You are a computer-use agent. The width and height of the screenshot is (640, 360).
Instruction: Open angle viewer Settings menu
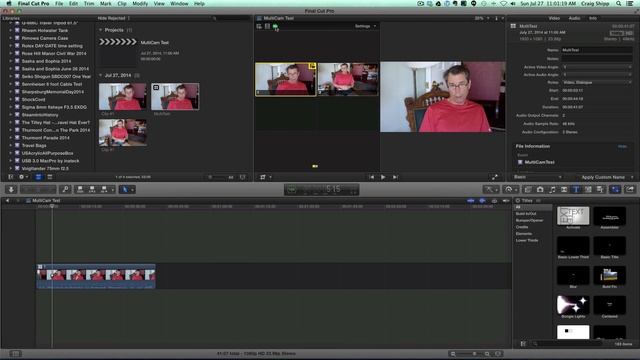click(x=365, y=26)
